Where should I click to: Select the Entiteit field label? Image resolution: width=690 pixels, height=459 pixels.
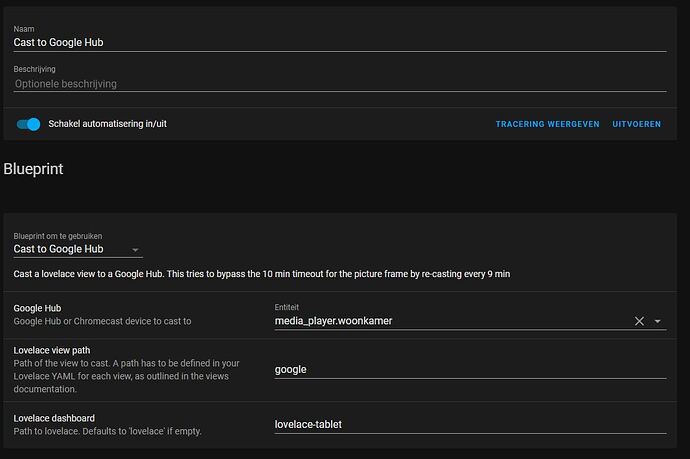pyautogui.click(x=286, y=307)
